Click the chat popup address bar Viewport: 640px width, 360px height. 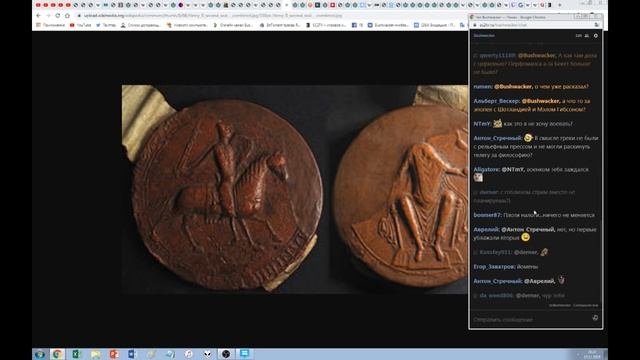pyautogui.click(x=535, y=25)
